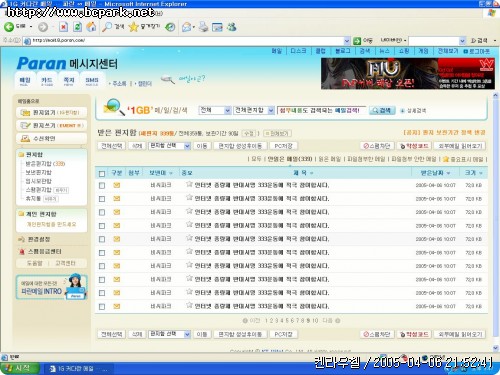Viewport: 500px width, 375px height.
Task: Open 블로그 in the top navigation bar
Action: 343,51
